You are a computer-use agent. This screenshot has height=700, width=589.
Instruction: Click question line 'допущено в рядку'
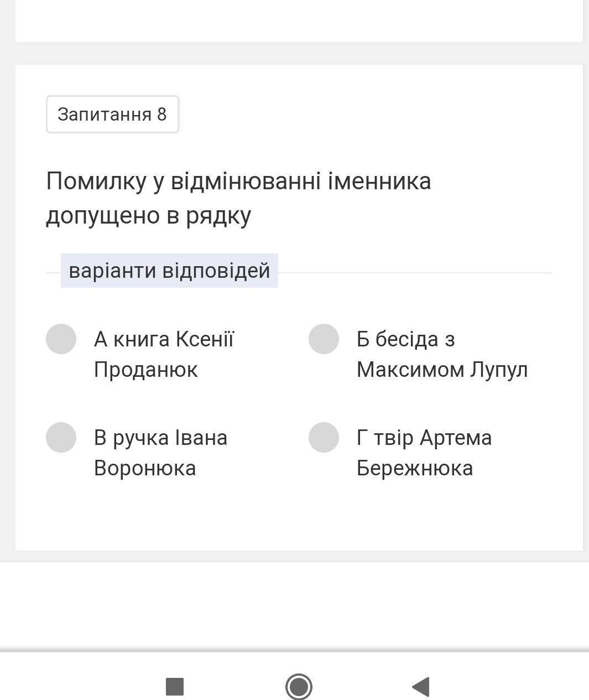point(148,215)
